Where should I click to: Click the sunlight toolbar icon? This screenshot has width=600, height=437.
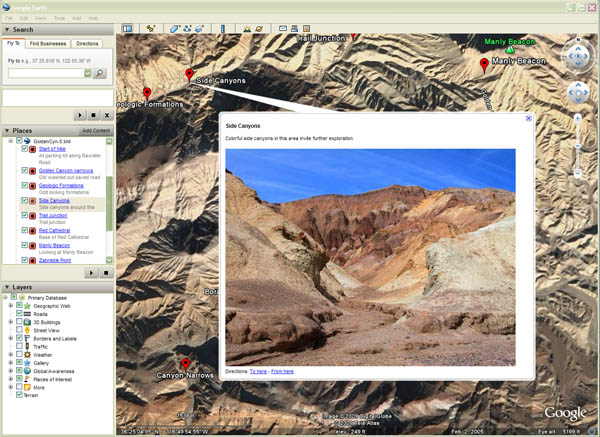[247, 29]
